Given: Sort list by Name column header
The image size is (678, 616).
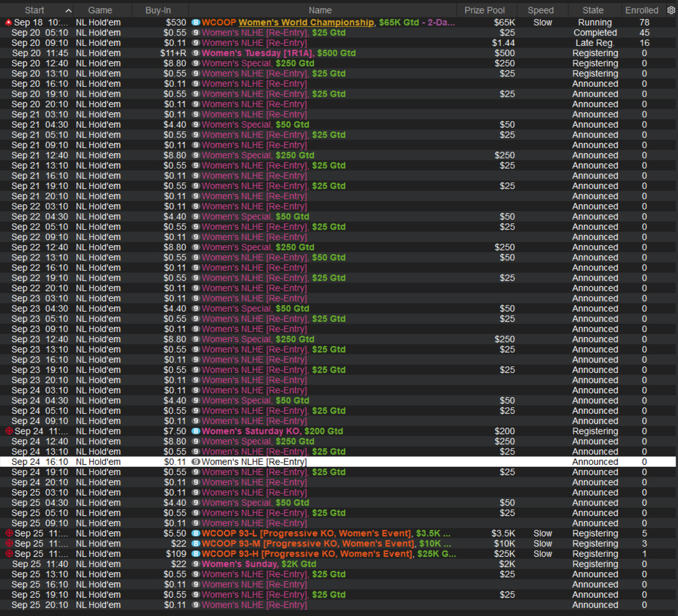Looking at the screenshot, I should 320,10.
